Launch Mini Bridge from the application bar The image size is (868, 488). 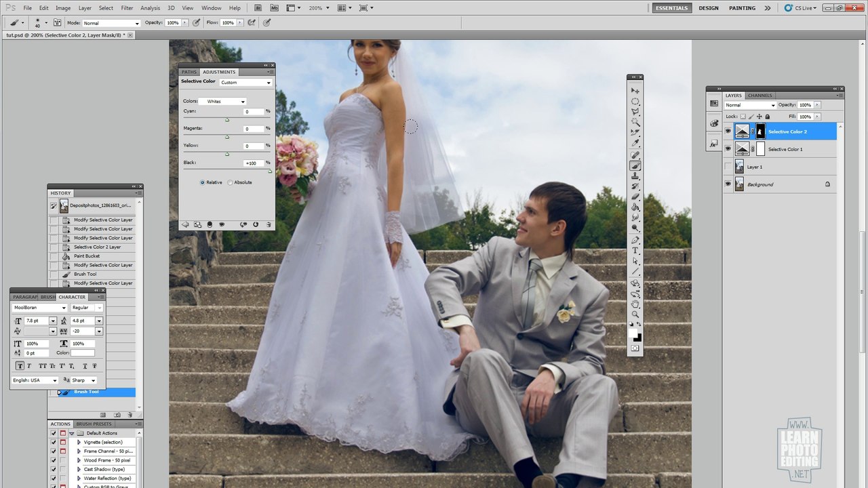275,8
